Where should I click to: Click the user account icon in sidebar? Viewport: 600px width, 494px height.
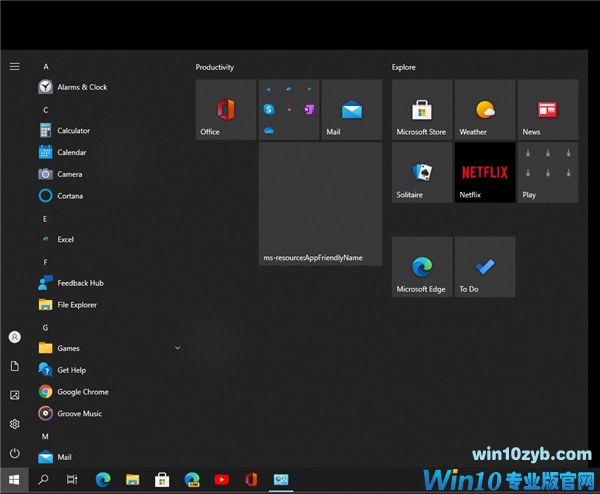tap(15, 338)
